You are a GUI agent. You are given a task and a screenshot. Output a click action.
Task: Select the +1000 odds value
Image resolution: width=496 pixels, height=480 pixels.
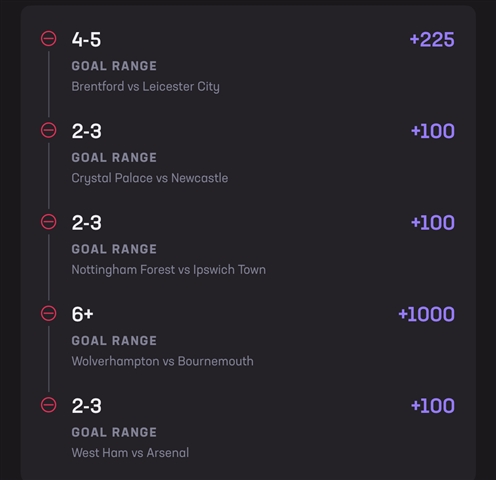click(x=426, y=314)
